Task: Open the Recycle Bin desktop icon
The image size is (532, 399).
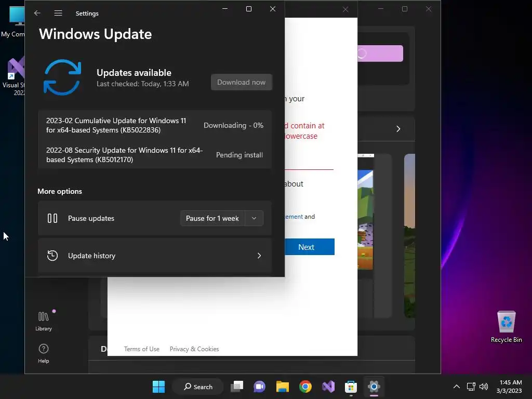Action: tap(506, 327)
